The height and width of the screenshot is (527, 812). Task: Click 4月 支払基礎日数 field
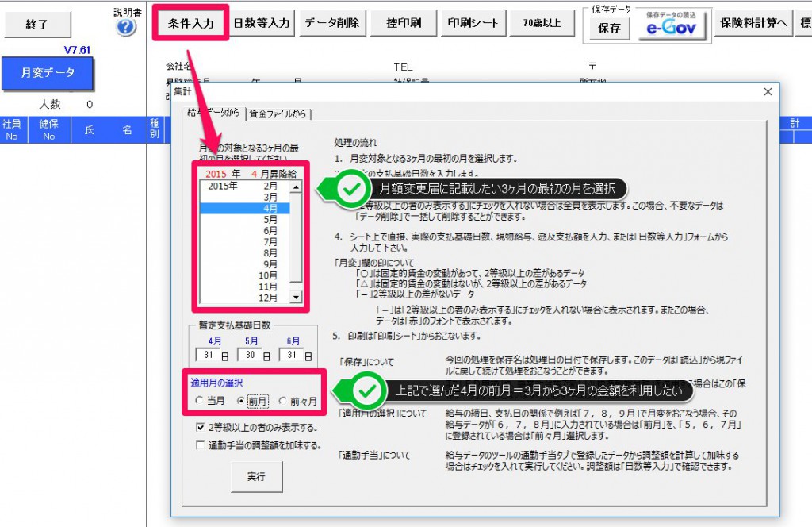point(209,355)
